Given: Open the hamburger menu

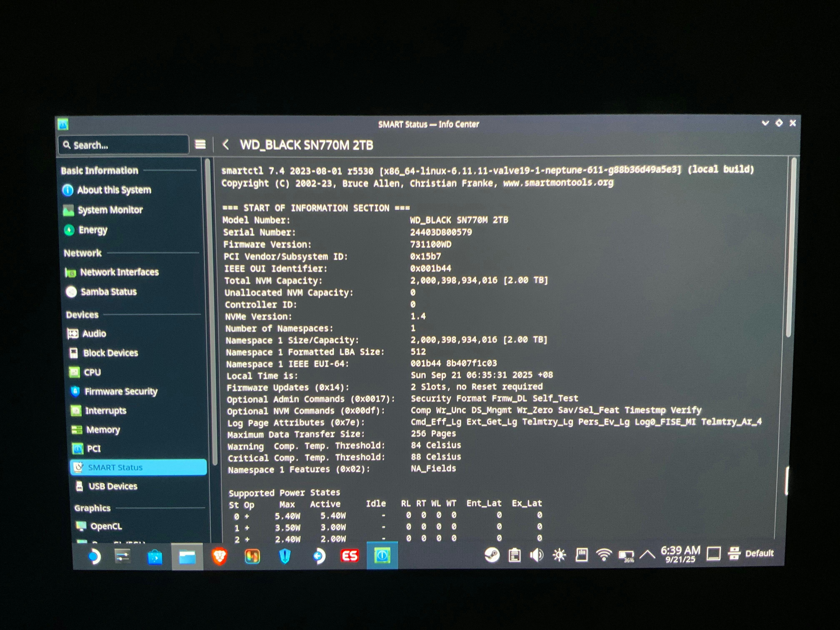Looking at the screenshot, I should [x=200, y=145].
